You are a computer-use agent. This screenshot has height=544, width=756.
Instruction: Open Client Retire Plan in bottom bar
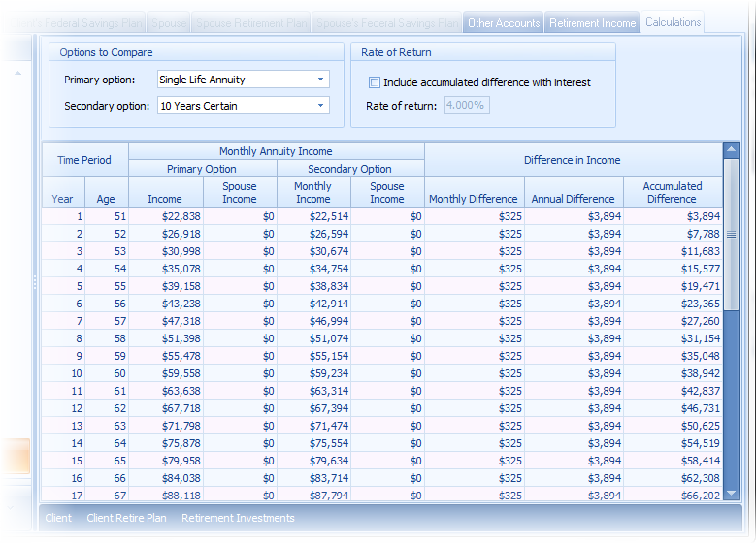[126, 518]
